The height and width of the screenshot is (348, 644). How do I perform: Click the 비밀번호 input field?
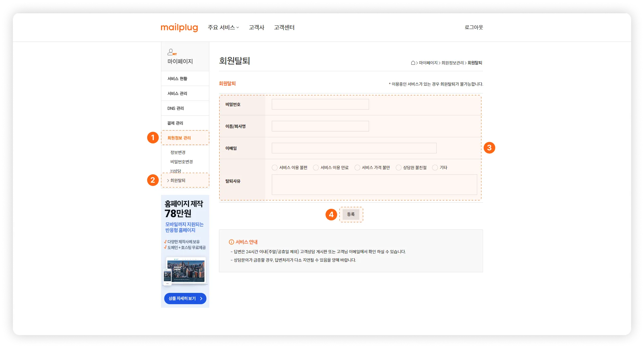coord(320,104)
